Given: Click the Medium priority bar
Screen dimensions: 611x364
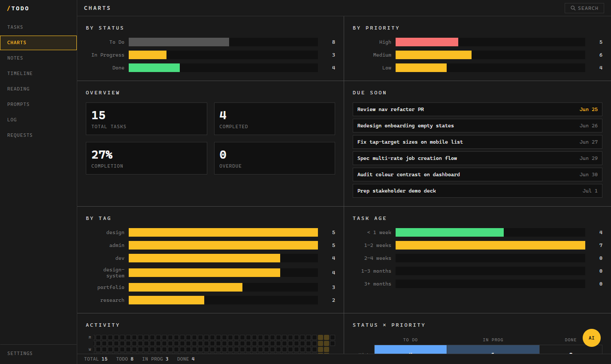Looking at the screenshot, I should pos(433,55).
